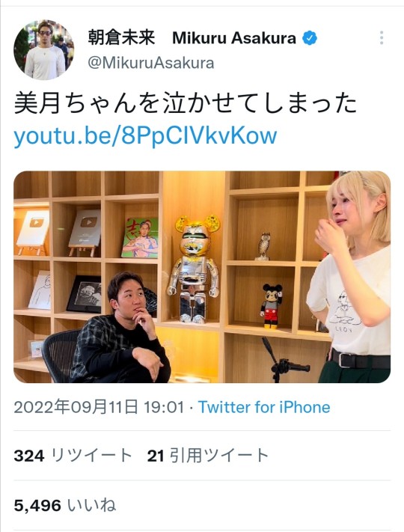Tap the gold Bearbrick figure in photo
The height and width of the screenshot is (532, 404).
[x=193, y=269]
